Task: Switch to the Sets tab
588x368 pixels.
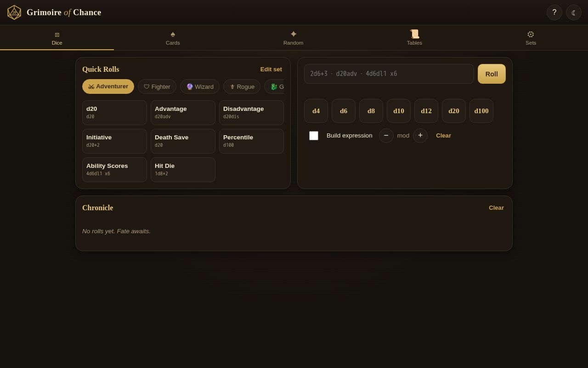Action: (531, 38)
